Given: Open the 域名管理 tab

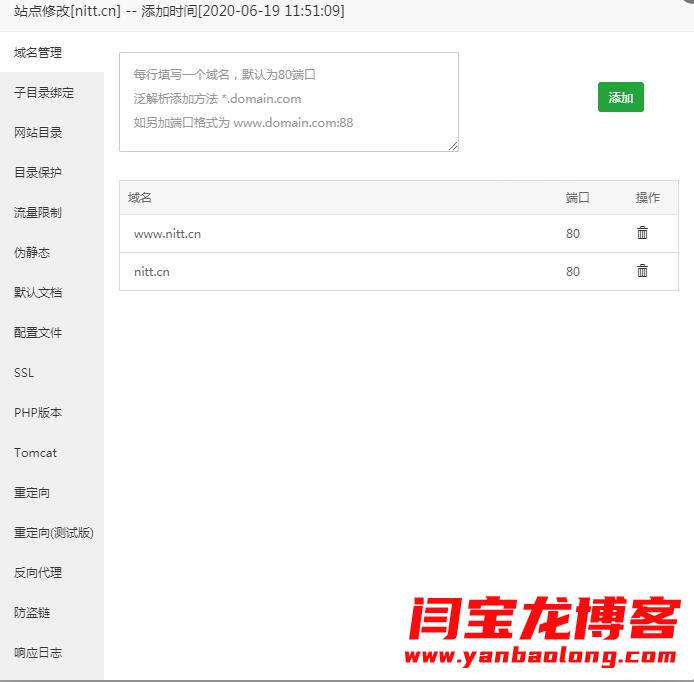Looking at the screenshot, I should 38,53.
